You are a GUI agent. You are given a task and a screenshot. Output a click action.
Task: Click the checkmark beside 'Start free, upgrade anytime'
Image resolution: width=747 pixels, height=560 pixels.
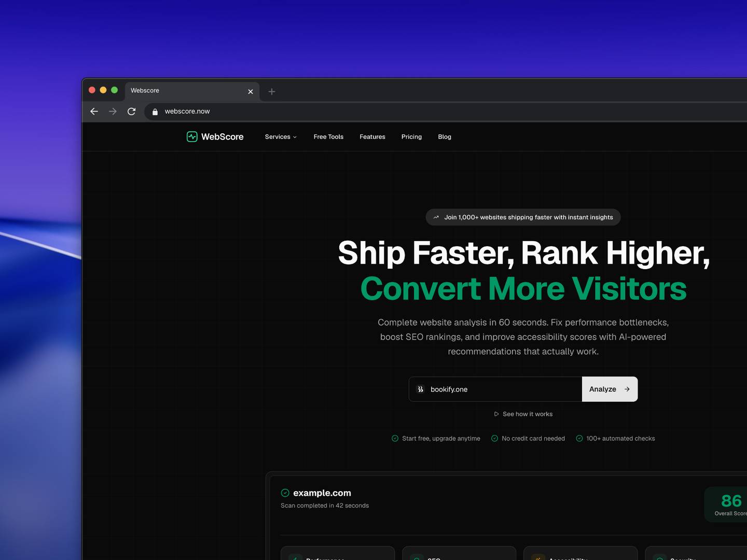tap(394, 438)
